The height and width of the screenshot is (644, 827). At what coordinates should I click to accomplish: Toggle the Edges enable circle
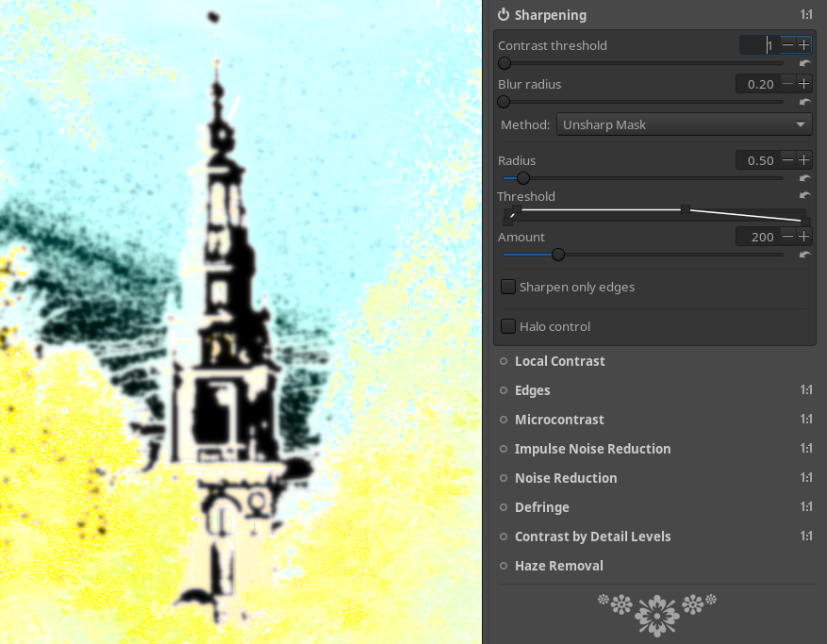click(504, 390)
